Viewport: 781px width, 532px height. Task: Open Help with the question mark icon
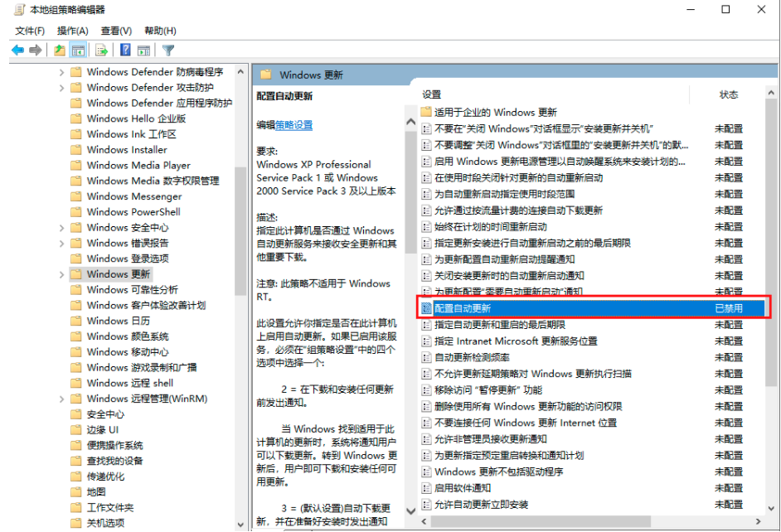point(125,50)
